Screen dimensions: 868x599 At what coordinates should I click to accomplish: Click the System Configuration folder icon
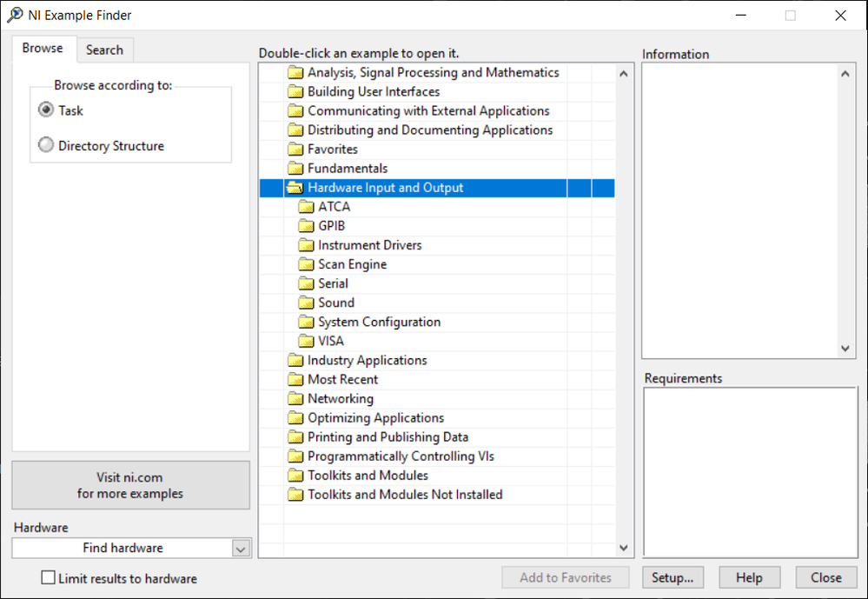306,322
